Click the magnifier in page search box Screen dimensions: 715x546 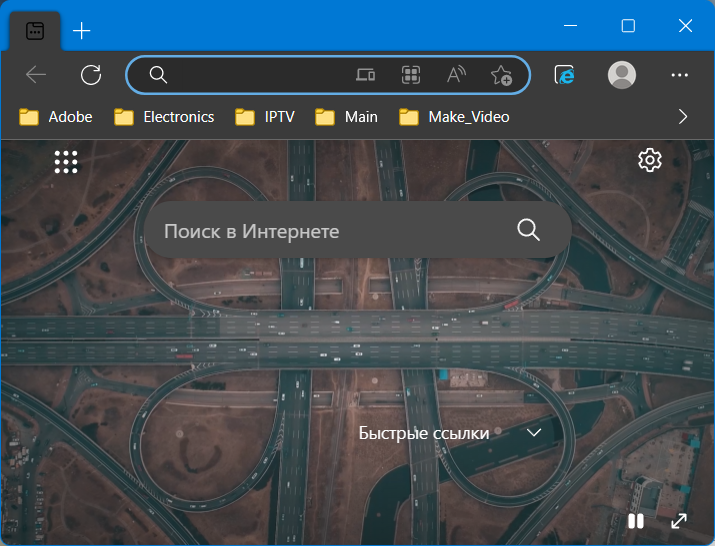tap(528, 229)
